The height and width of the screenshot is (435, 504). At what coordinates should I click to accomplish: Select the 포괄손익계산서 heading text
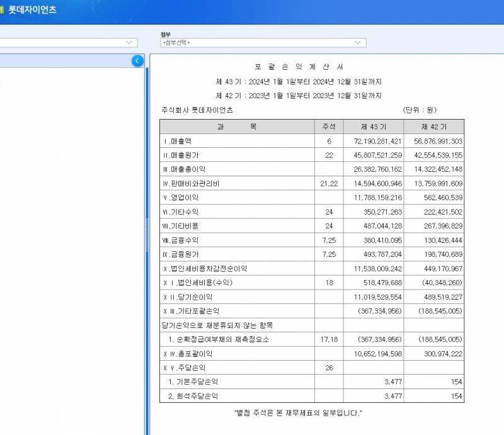point(299,67)
